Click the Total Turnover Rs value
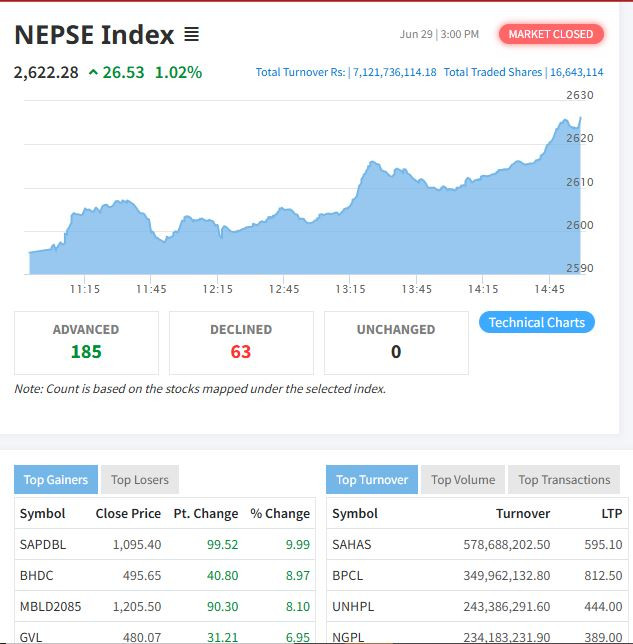The image size is (633, 644). (x=394, y=73)
